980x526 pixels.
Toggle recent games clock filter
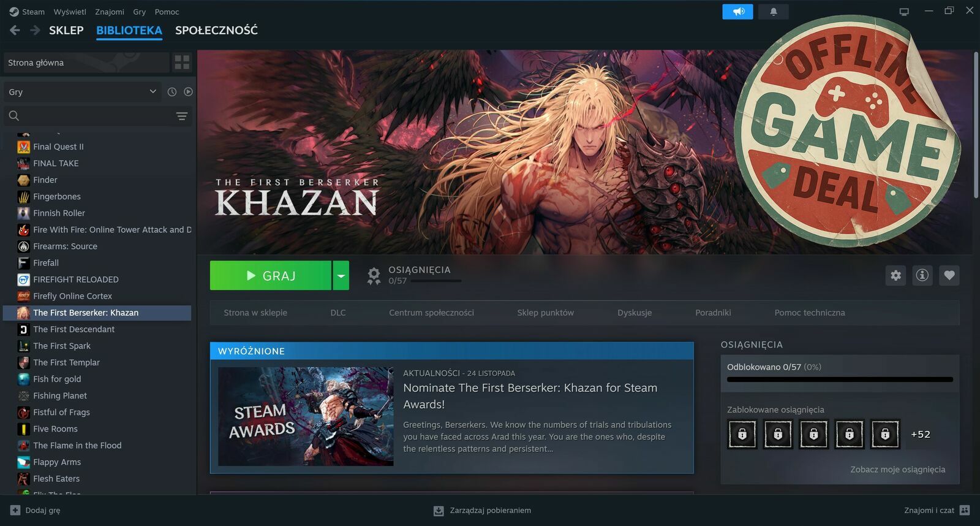(x=172, y=92)
